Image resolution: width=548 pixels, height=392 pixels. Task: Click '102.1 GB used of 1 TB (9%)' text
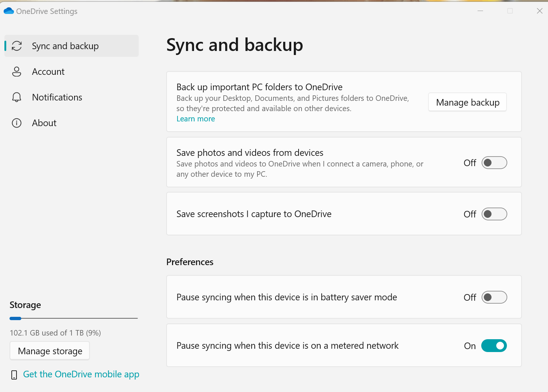coord(55,333)
